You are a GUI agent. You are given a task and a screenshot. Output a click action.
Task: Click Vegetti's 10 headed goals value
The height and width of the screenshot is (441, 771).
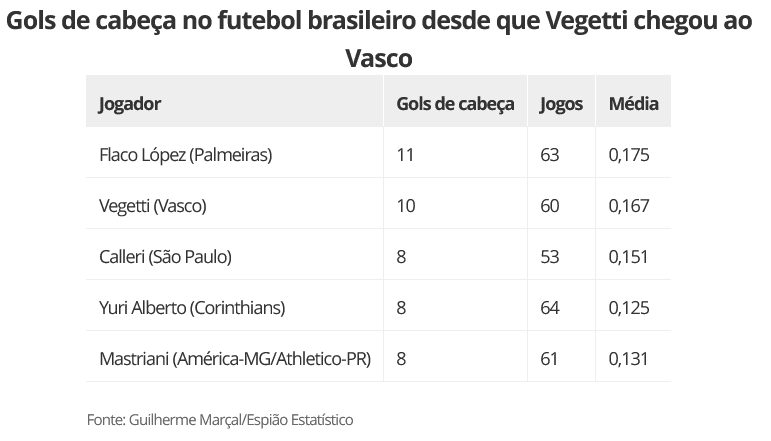coord(406,206)
